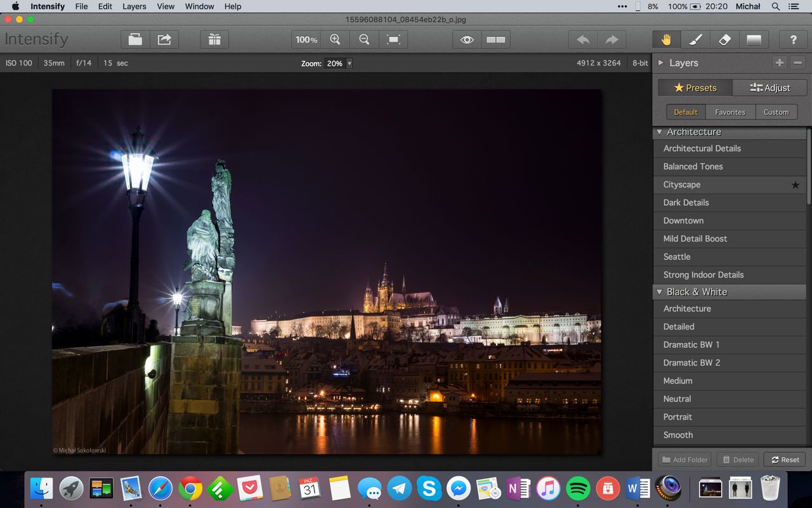Image resolution: width=812 pixels, height=508 pixels.
Task: Click the export/share image icon
Action: click(164, 39)
